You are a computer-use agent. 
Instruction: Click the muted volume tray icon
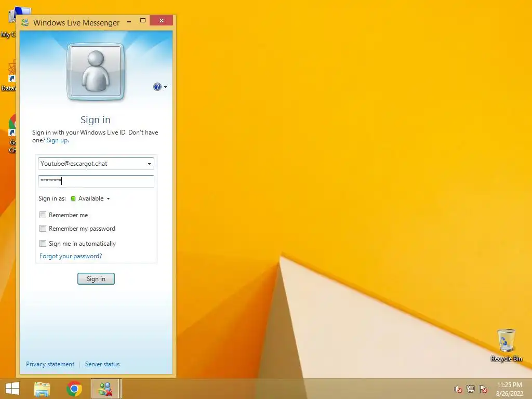click(x=458, y=389)
